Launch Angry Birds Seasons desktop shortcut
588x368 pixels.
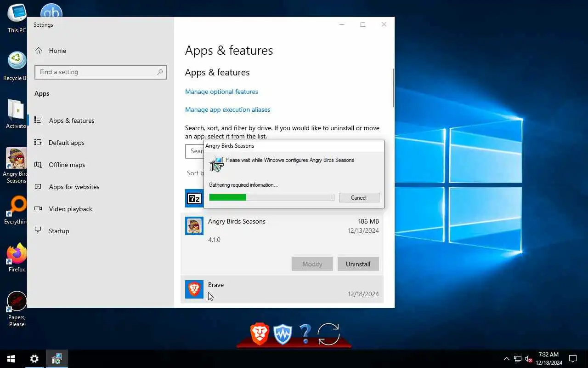point(16,166)
